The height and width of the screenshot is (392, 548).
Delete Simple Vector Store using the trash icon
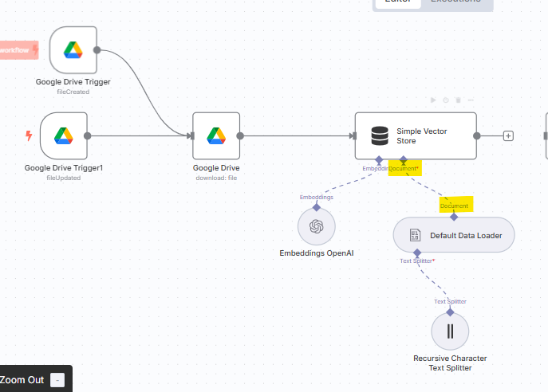pyautogui.click(x=458, y=100)
